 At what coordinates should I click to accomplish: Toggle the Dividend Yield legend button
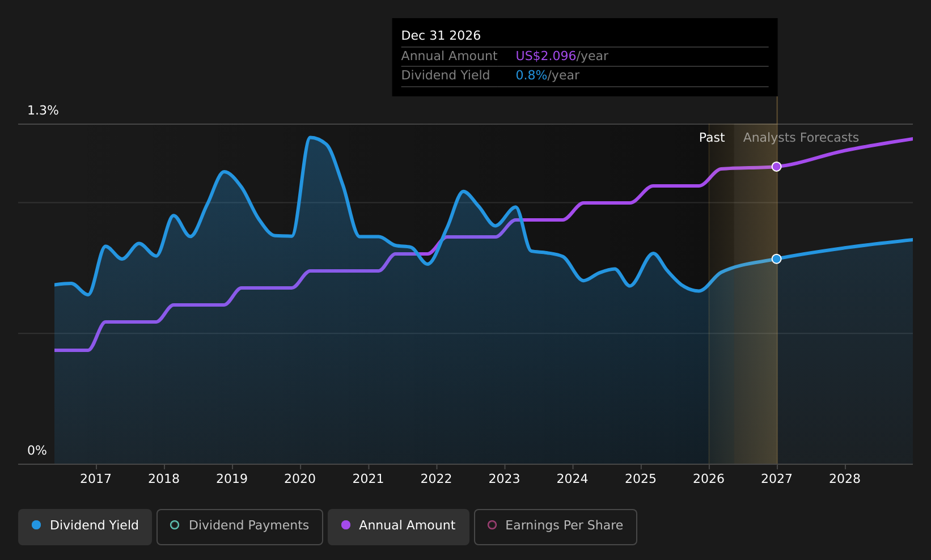(85, 527)
